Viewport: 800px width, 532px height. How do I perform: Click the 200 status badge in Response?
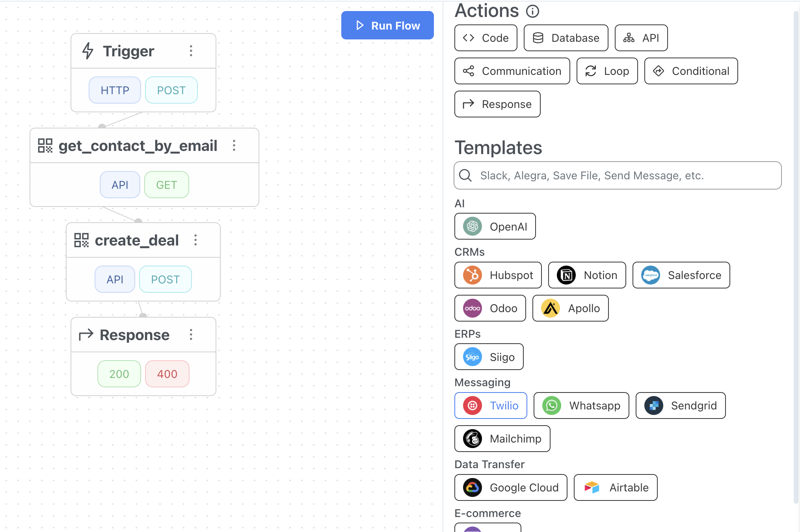(119, 374)
